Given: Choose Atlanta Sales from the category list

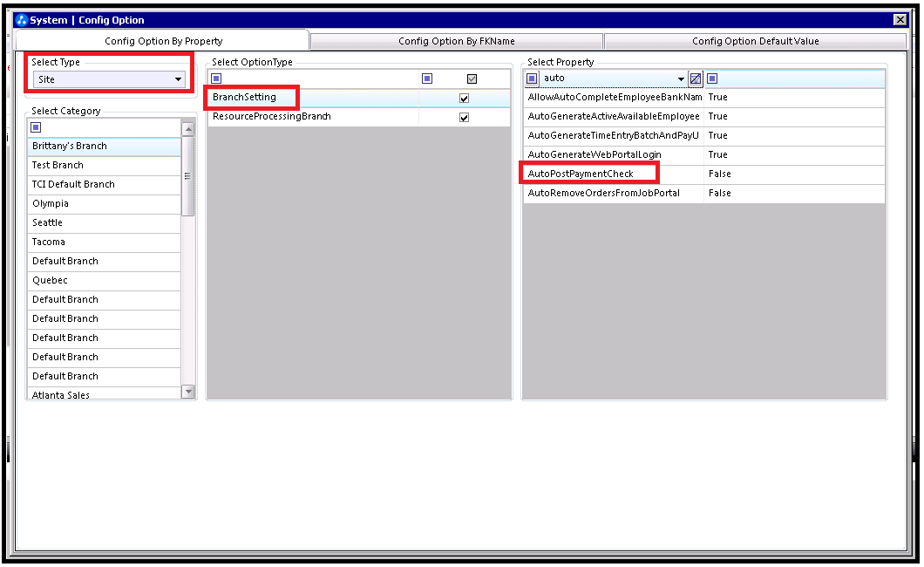Looking at the screenshot, I should click(61, 395).
